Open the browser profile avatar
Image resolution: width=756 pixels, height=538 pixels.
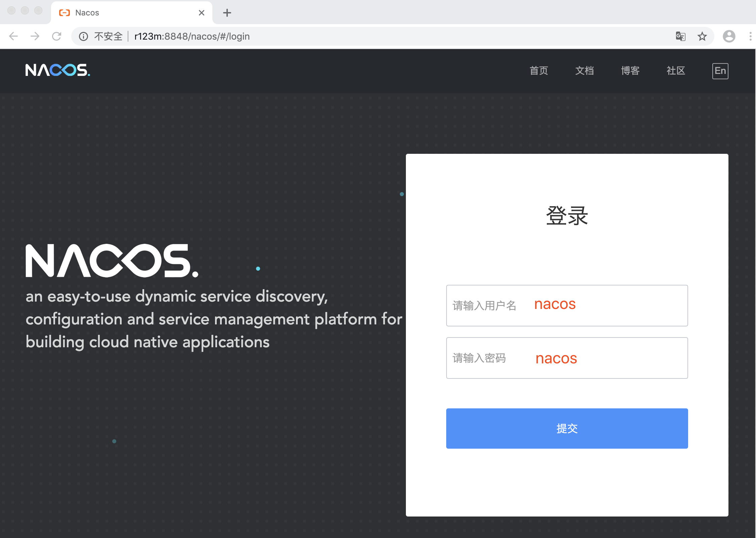728,36
